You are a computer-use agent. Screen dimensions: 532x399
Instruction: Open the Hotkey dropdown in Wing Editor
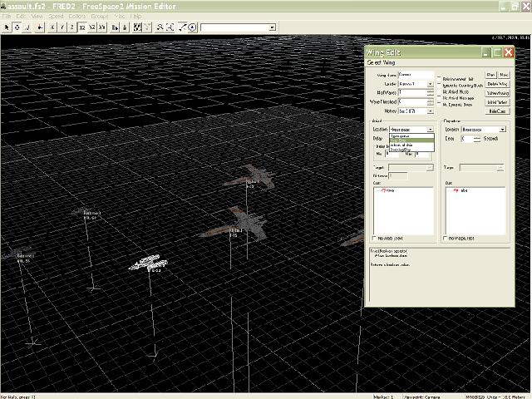(x=430, y=111)
